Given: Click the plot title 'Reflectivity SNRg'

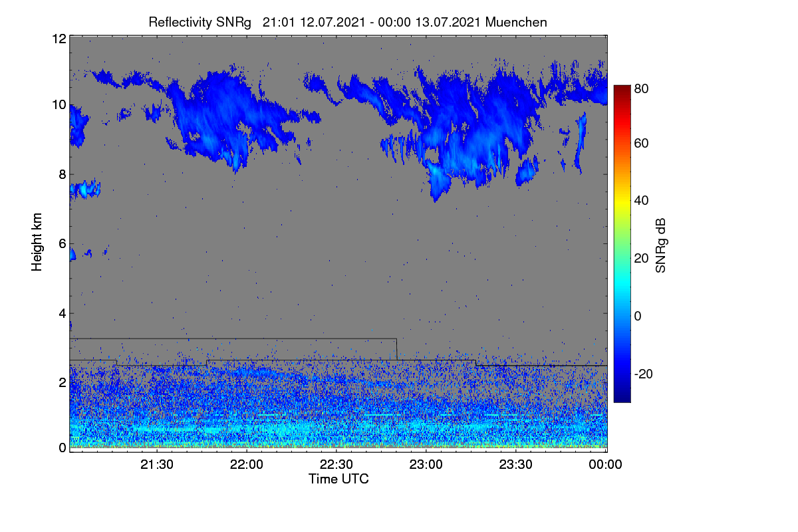Looking at the screenshot, I should [x=200, y=22].
